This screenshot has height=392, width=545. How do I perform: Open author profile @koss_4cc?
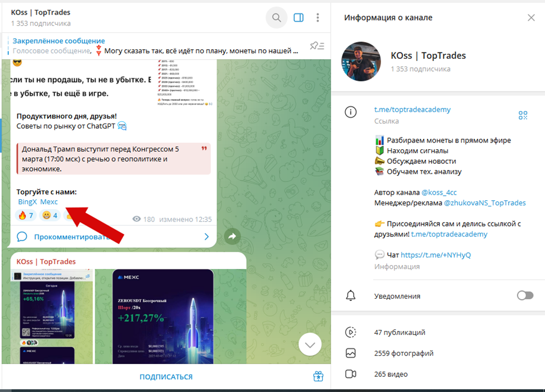(x=439, y=192)
